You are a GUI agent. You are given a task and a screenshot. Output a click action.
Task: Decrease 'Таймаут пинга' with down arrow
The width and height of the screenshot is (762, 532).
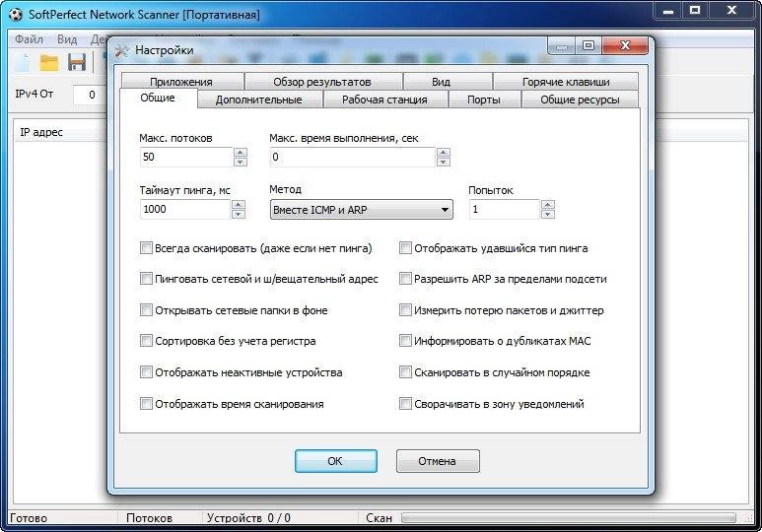tap(239, 214)
